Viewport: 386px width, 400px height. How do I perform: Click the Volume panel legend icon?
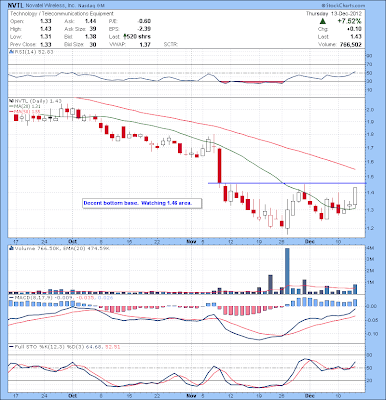11,248
